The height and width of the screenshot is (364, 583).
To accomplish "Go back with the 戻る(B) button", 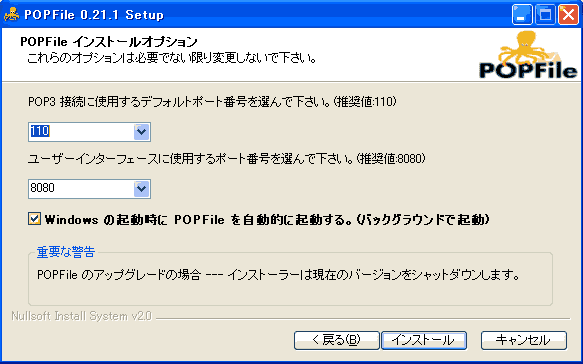I will [336, 340].
